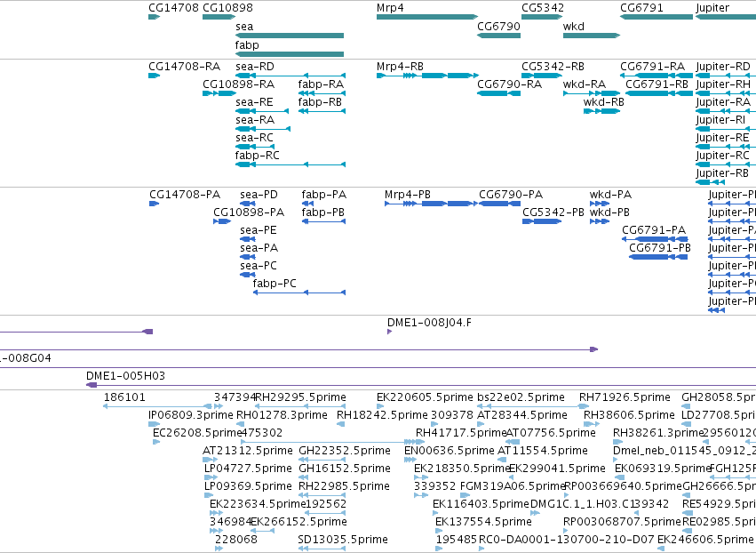Select the Jupiter-RB transcript label
Screen dimensions: 756x553
[x=722, y=173]
